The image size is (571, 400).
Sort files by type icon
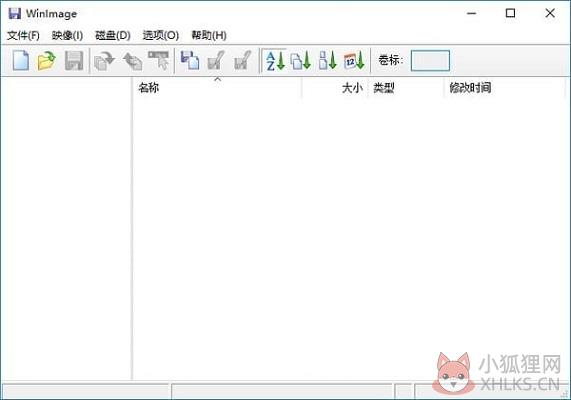tap(301, 60)
